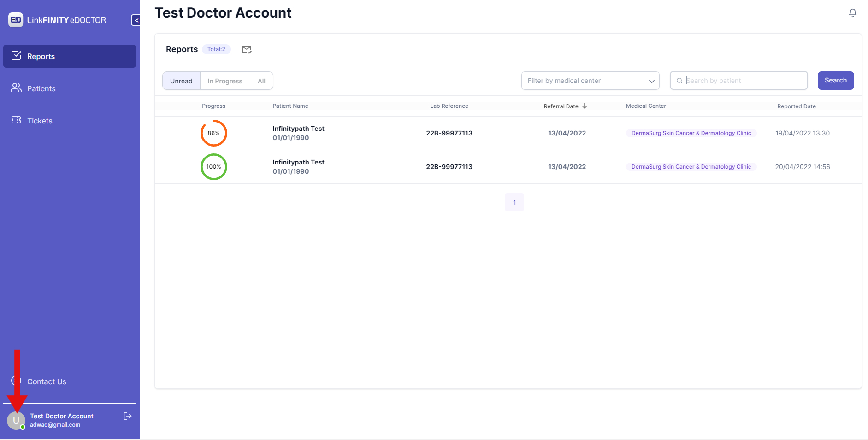Click the LinkFINITY eDOCTOR logo icon

click(16, 20)
